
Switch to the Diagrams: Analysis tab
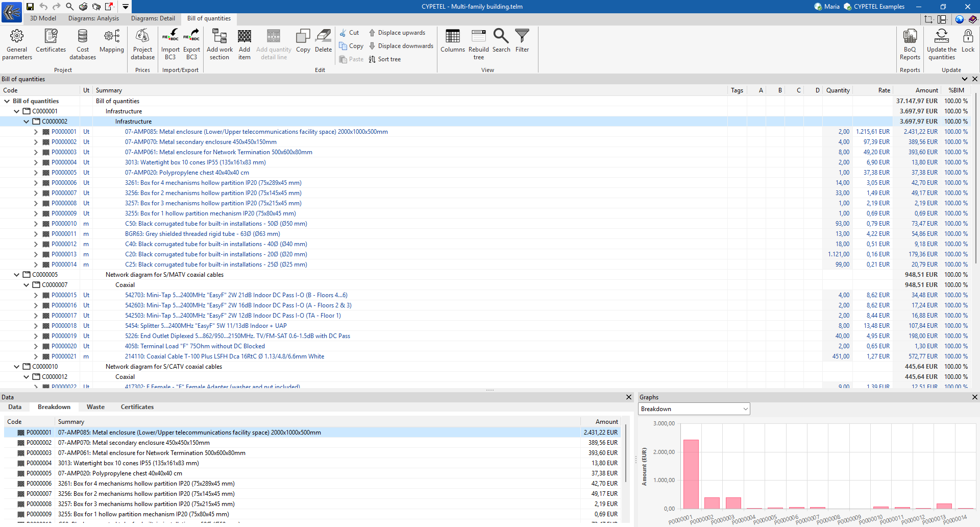[x=93, y=18]
